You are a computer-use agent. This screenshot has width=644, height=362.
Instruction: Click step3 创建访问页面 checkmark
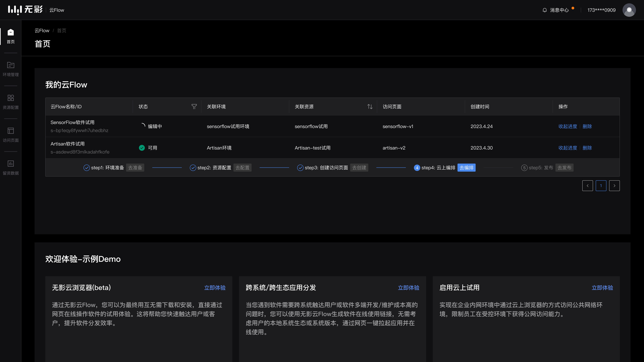coord(300,168)
